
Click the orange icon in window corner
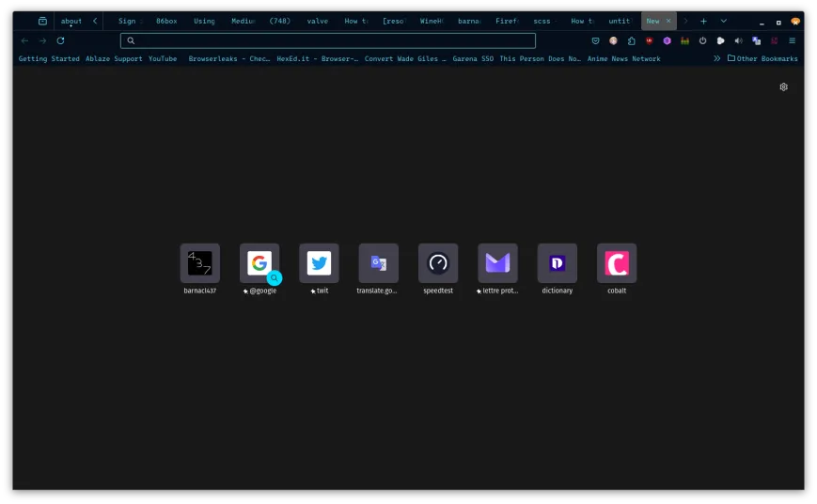pos(795,22)
